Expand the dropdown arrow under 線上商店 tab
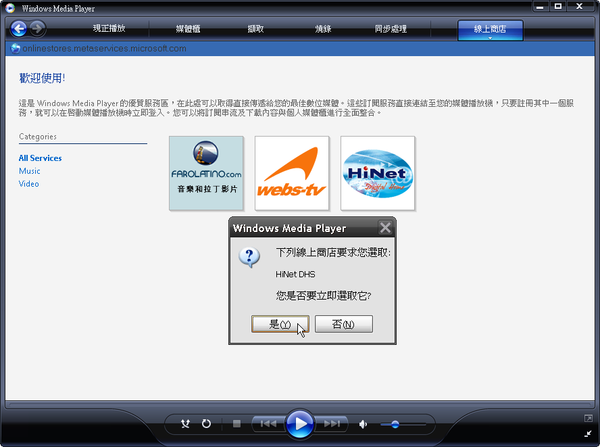This screenshot has height=447, width=600. 490,38
